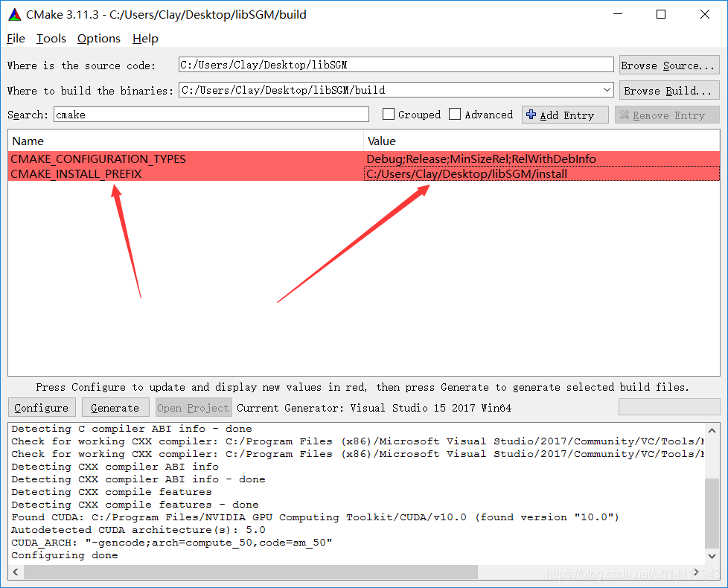Viewport: 728px width, 588px height.
Task: Click the output log scroll right arrow
Action: (x=697, y=572)
